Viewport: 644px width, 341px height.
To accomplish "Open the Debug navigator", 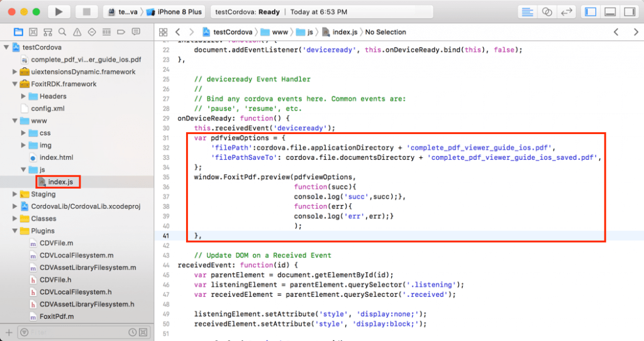I will [x=106, y=32].
